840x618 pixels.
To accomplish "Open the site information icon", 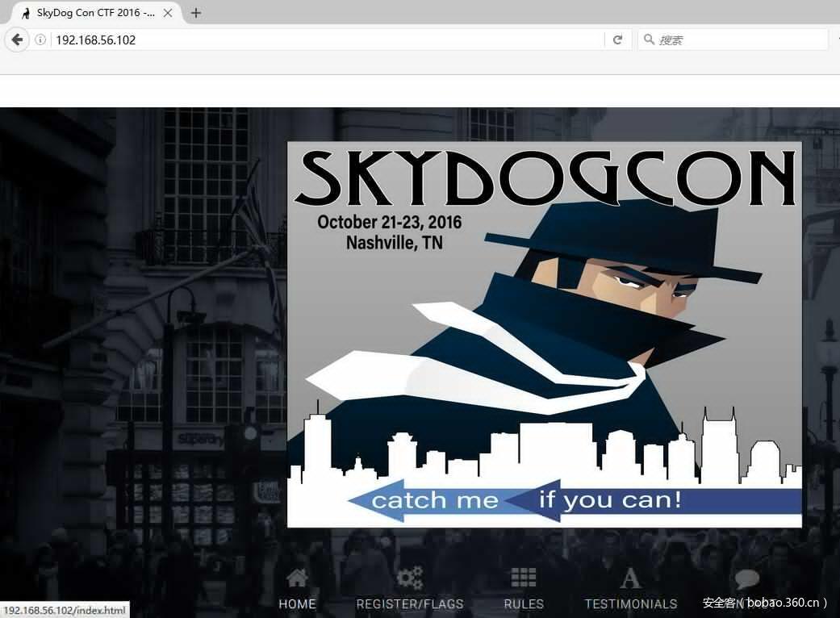I will point(40,40).
